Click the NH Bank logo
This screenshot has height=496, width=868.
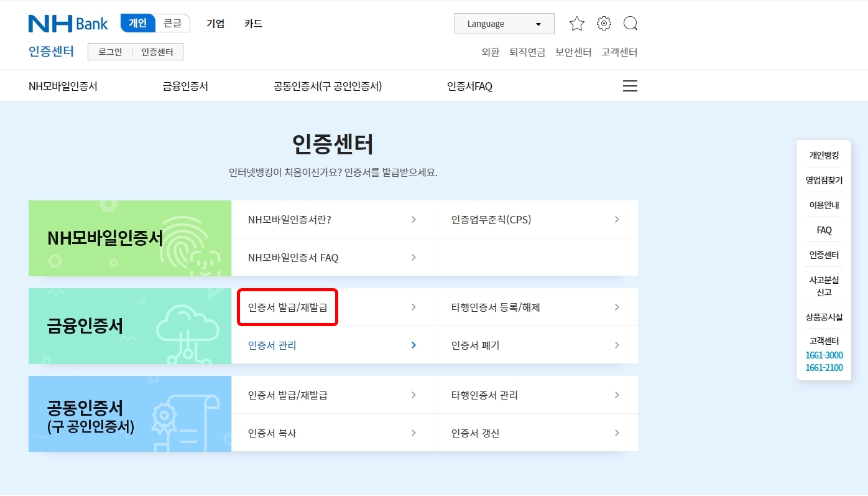pos(68,23)
